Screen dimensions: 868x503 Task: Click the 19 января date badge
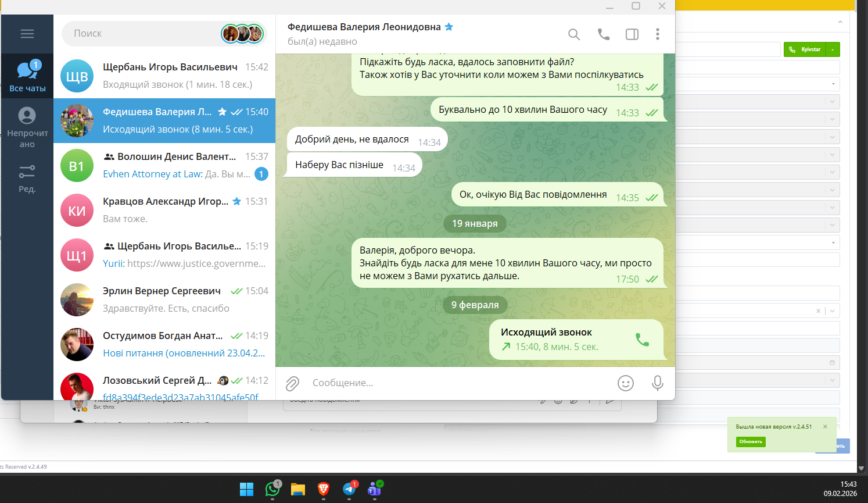[475, 223]
